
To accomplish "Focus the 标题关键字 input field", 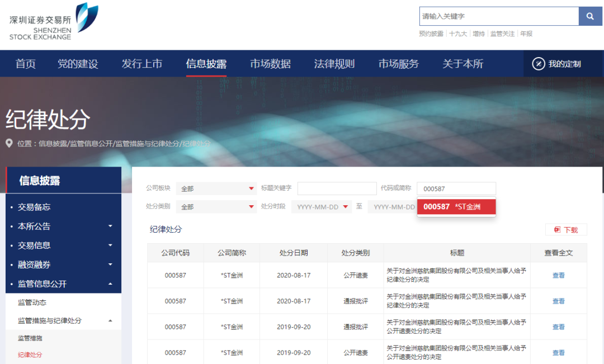I will click(337, 189).
